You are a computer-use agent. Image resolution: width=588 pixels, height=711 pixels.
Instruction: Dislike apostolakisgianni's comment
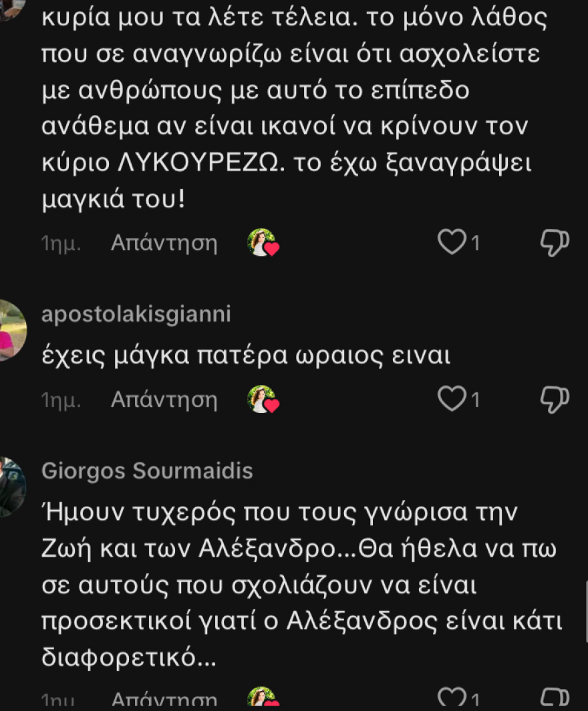click(x=555, y=400)
